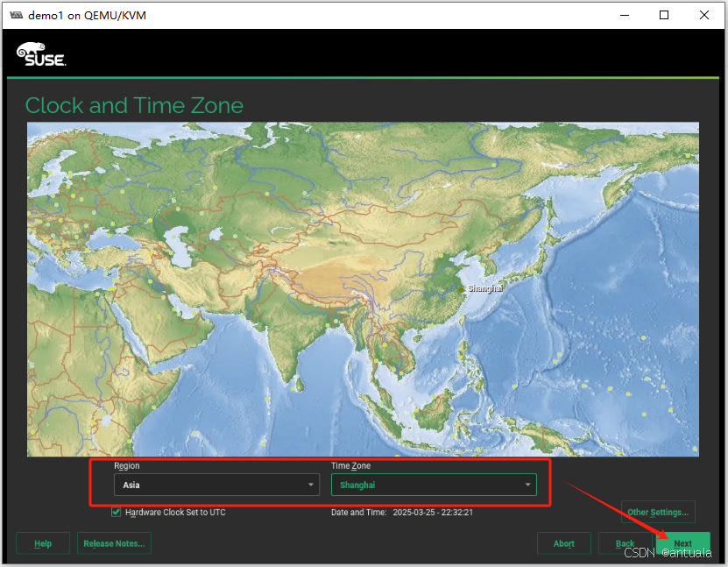Click the Shanghai marker on the map
Image resolution: width=728 pixels, height=567 pixels.
click(461, 289)
